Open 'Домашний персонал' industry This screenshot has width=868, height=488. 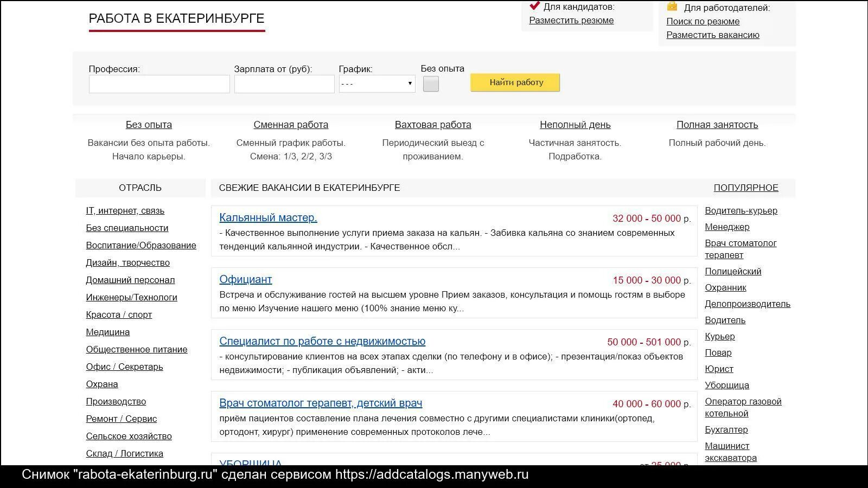pyautogui.click(x=130, y=280)
